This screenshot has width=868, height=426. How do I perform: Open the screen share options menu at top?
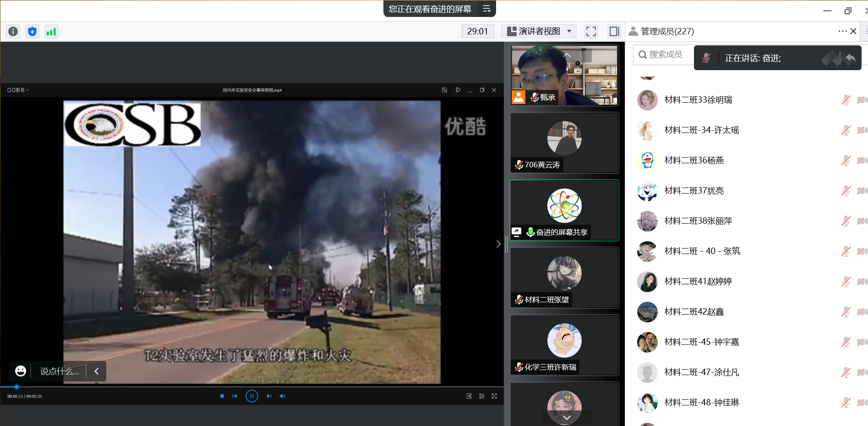pos(486,9)
